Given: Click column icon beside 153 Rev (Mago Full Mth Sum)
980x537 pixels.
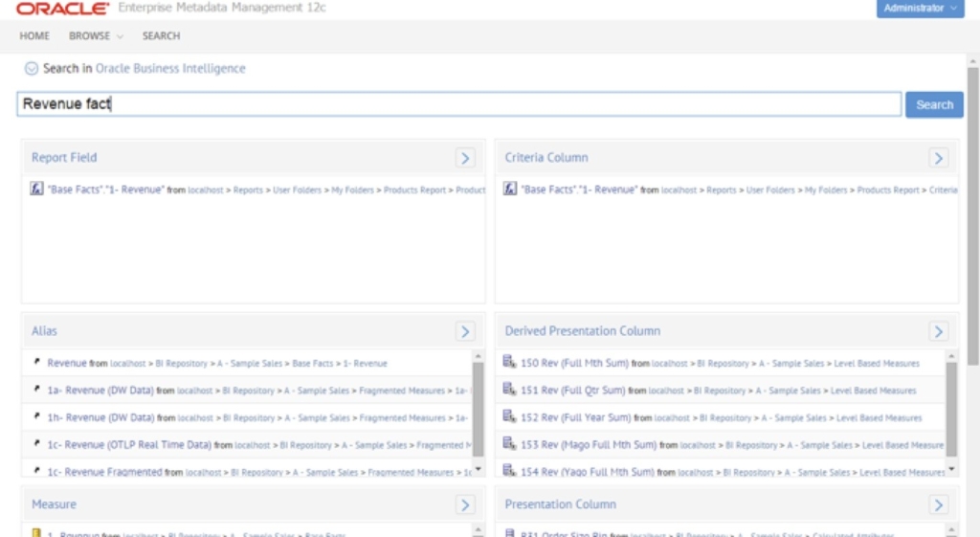Looking at the screenshot, I should click(509, 443).
